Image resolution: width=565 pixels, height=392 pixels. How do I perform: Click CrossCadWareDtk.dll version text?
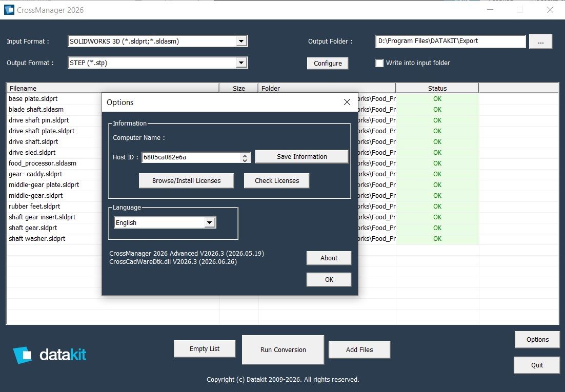tap(173, 262)
